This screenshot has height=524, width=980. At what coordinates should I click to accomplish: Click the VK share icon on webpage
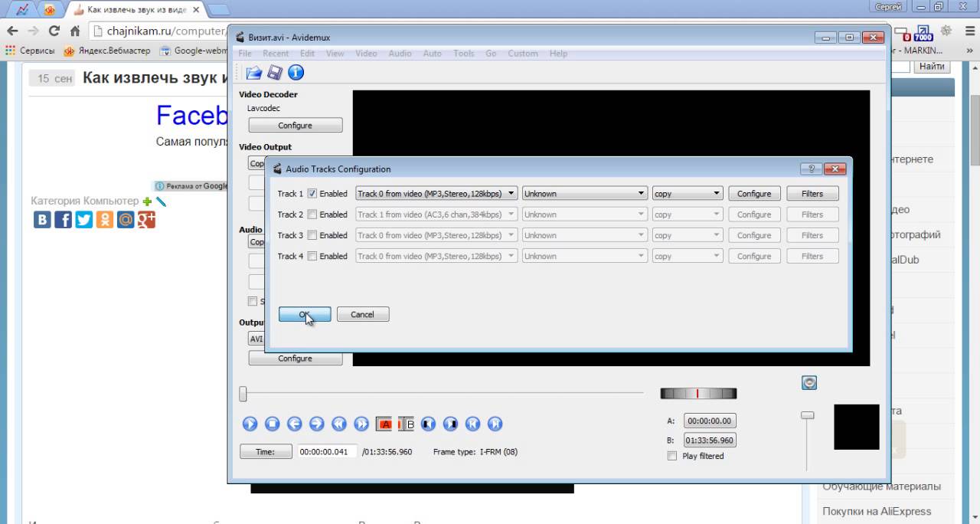42,220
